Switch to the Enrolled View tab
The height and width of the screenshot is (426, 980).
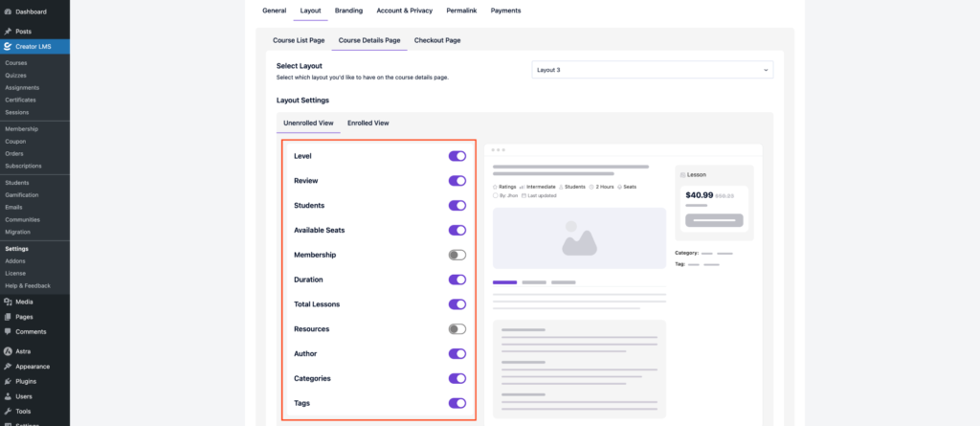tap(367, 123)
